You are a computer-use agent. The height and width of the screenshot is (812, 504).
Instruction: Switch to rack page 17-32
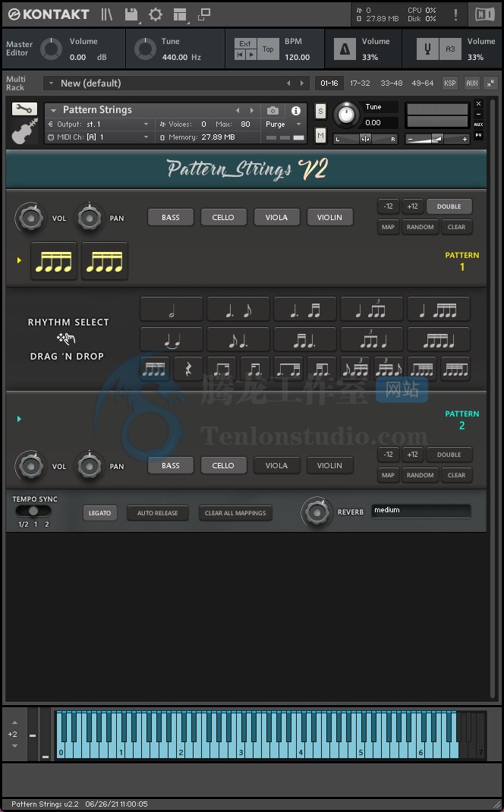coord(360,83)
